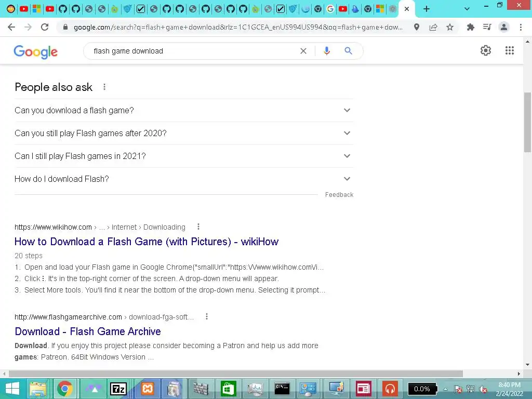This screenshot has width=532, height=399.
Task: Expand "Can you download a flash game?"
Action: [184, 110]
